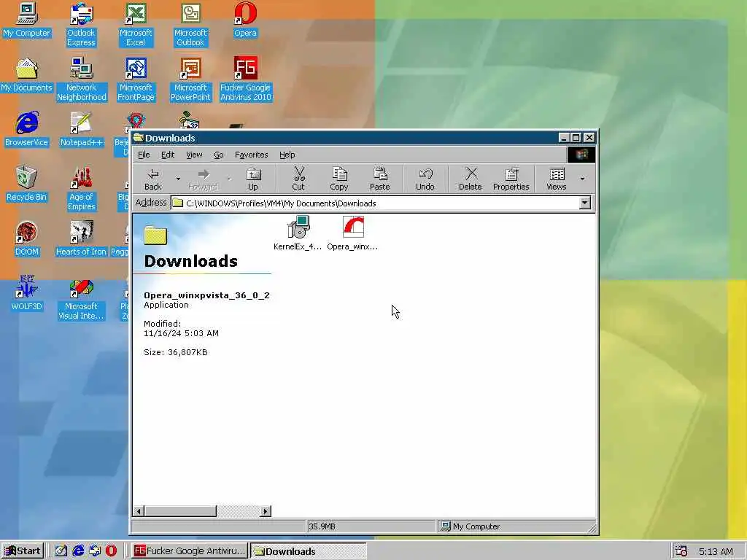Screen dimensions: 747x560
Task: Click the Start button
Action: click(x=23, y=551)
